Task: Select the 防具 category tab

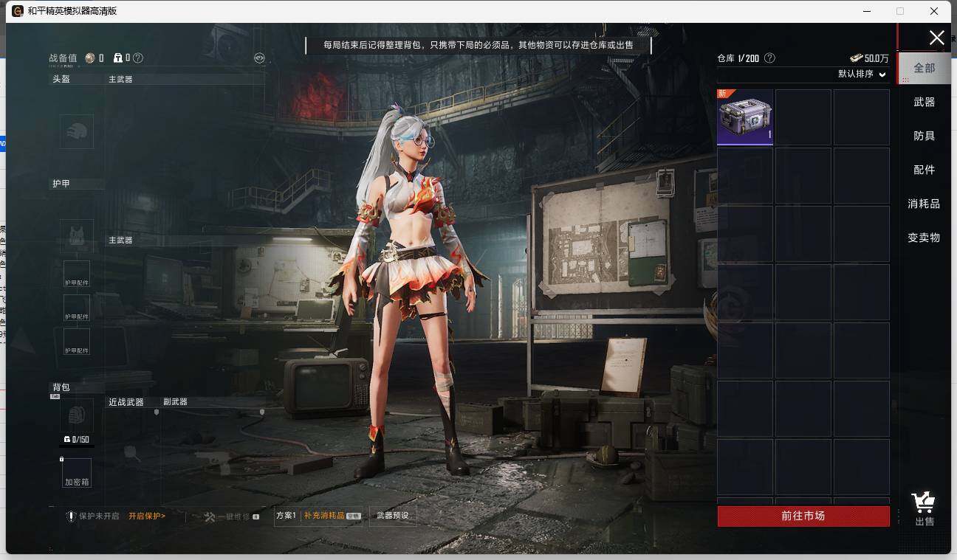Action: (x=925, y=136)
